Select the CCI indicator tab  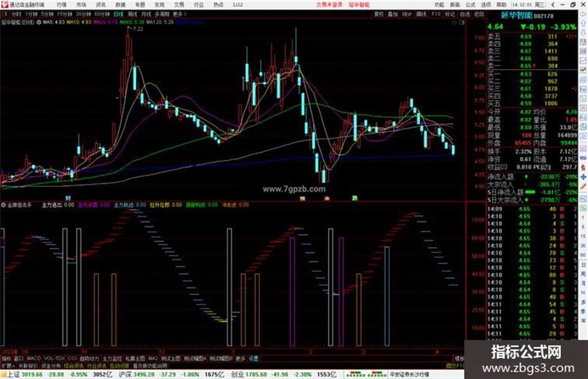(72, 358)
